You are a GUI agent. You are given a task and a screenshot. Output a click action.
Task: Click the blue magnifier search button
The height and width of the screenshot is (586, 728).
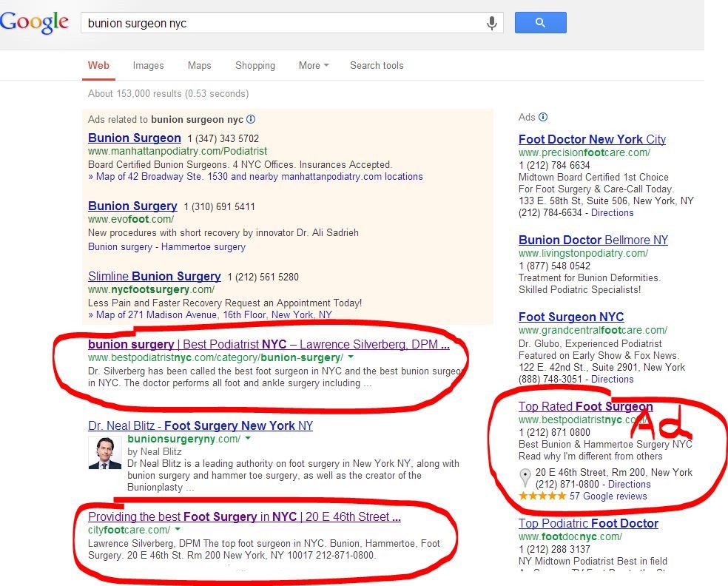(540, 22)
